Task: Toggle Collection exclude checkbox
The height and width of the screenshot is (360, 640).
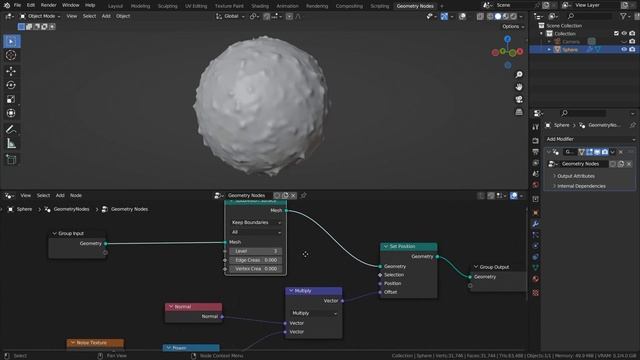Action: click(616, 33)
